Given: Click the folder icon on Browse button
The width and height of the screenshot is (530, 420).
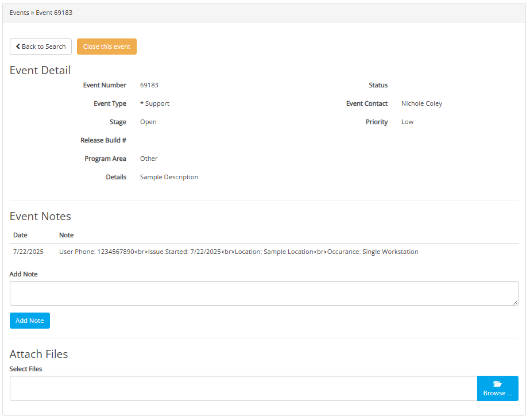Looking at the screenshot, I should pos(497,384).
